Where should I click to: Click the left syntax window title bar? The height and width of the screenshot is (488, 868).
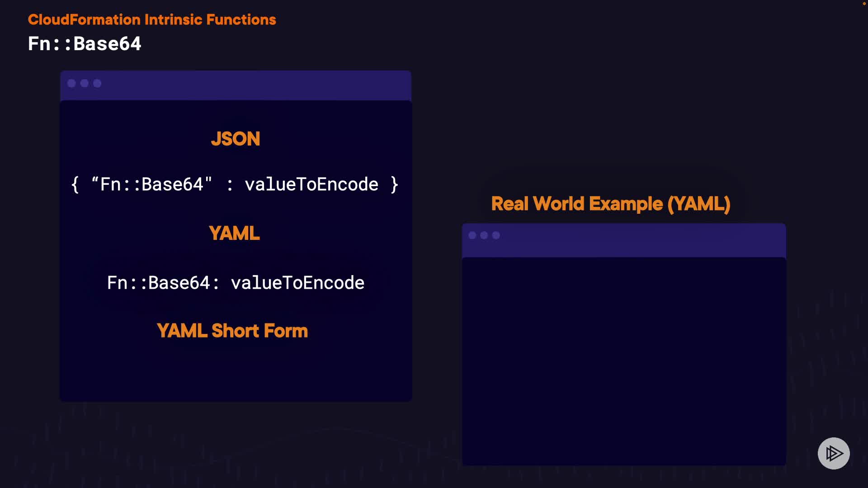253,85
